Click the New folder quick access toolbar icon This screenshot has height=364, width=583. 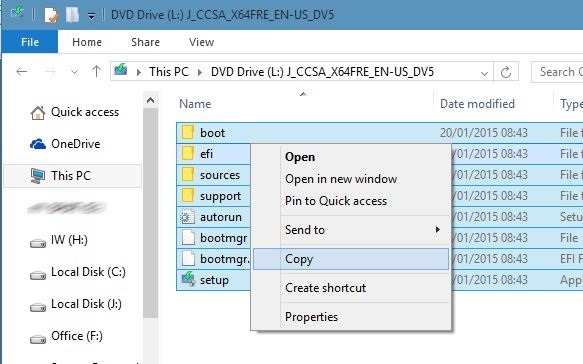point(72,15)
